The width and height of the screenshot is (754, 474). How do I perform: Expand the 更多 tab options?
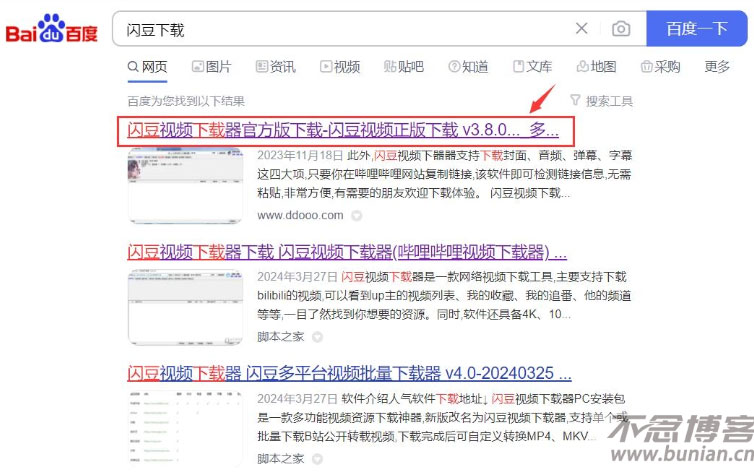(717, 66)
